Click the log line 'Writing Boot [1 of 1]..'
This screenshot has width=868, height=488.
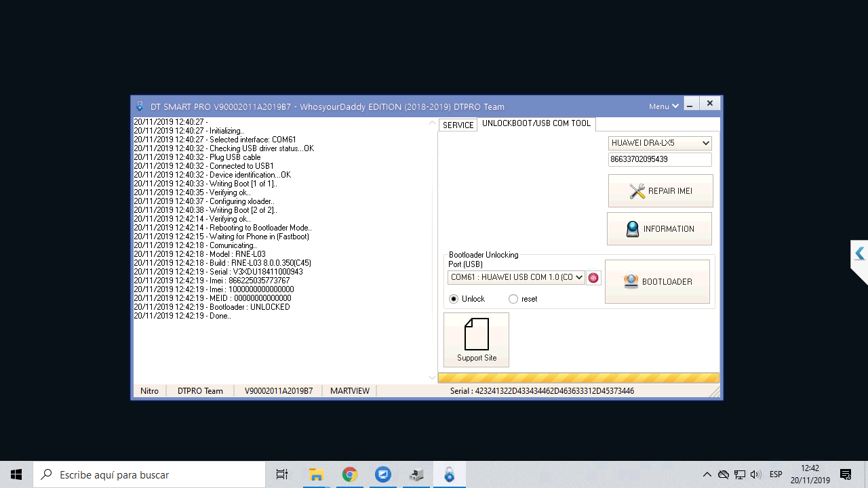pos(205,184)
